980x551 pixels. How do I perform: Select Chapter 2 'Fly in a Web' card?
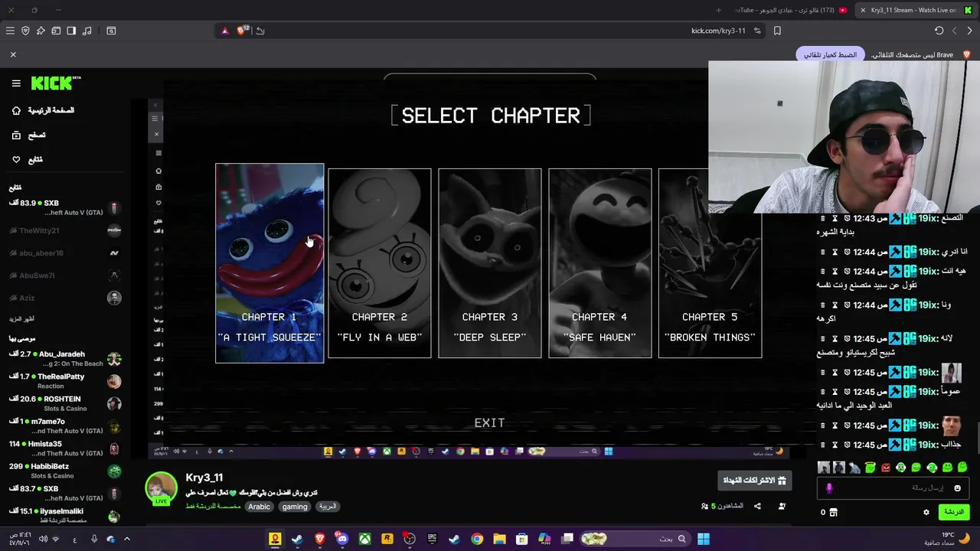pyautogui.click(x=380, y=263)
